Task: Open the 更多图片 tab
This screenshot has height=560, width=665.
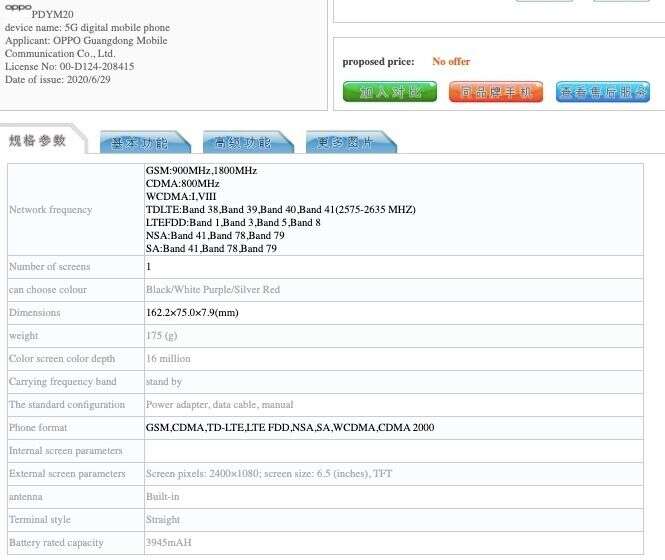Action: click(x=345, y=143)
